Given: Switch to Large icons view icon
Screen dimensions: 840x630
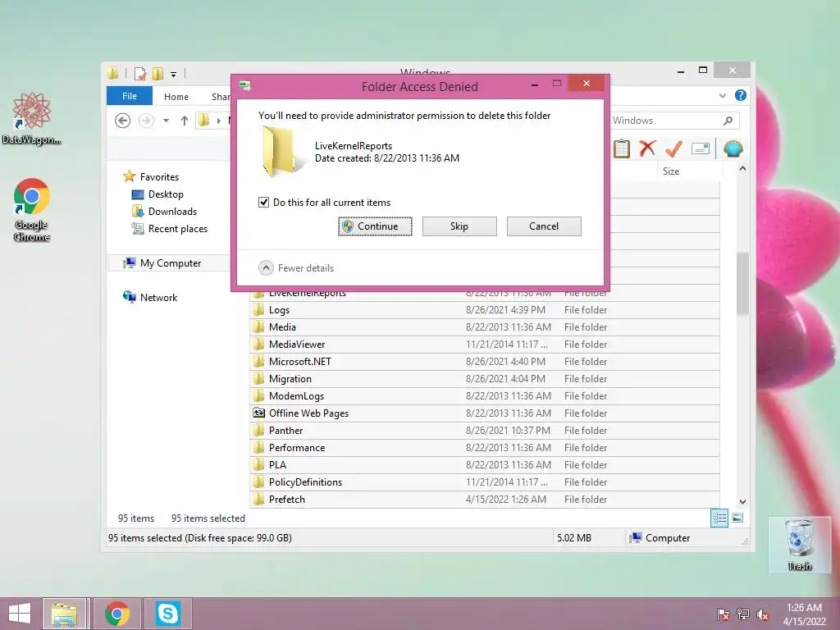Looking at the screenshot, I should [737, 518].
